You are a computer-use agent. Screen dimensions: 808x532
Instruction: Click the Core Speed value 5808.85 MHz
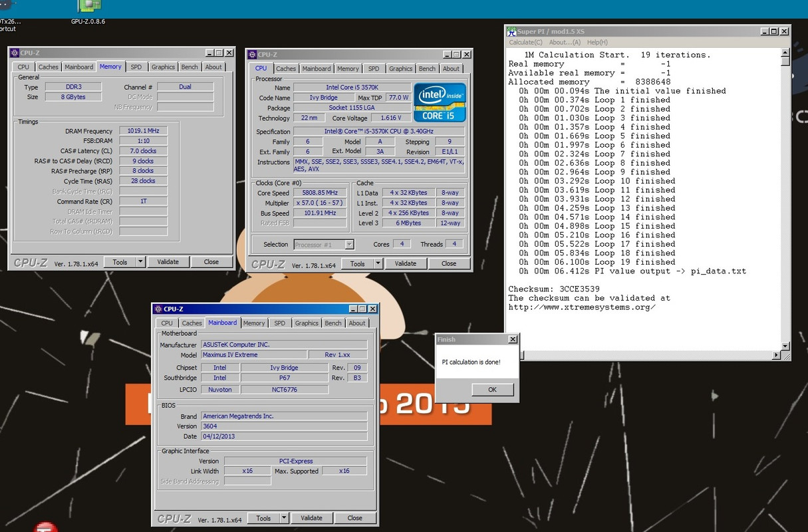pos(320,194)
